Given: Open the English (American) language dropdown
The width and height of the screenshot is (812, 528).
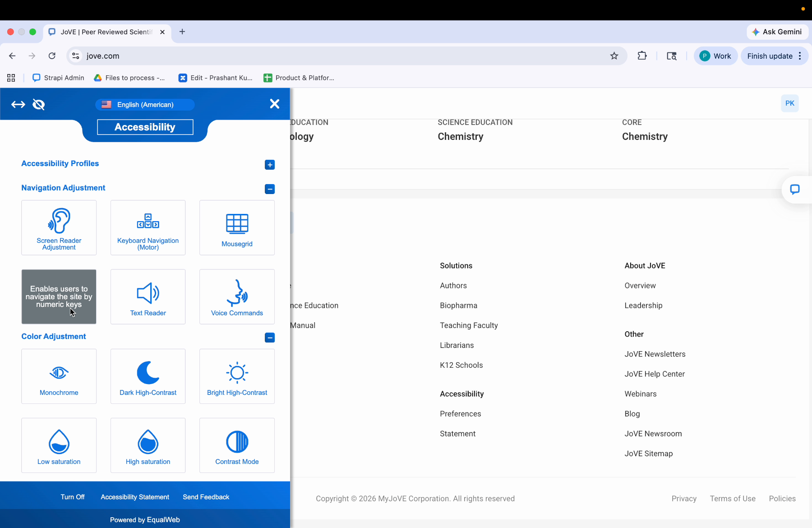Looking at the screenshot, I should 145,105.
